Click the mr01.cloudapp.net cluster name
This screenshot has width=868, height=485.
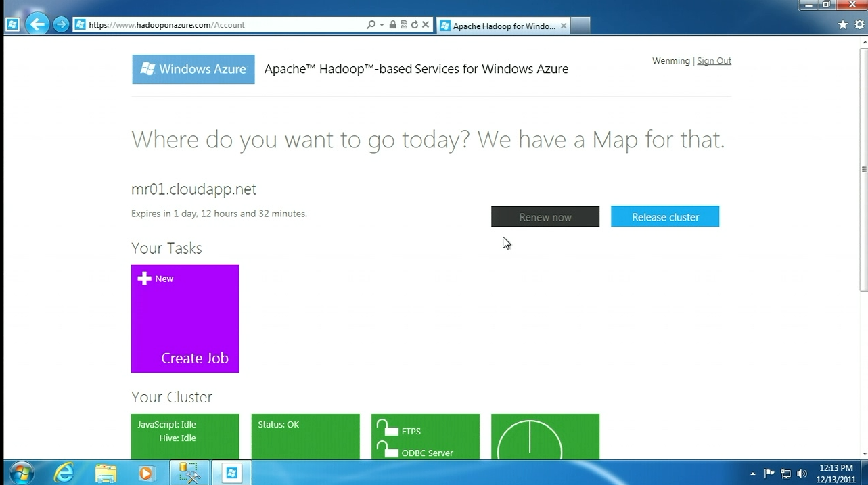(x=193, y=189)
